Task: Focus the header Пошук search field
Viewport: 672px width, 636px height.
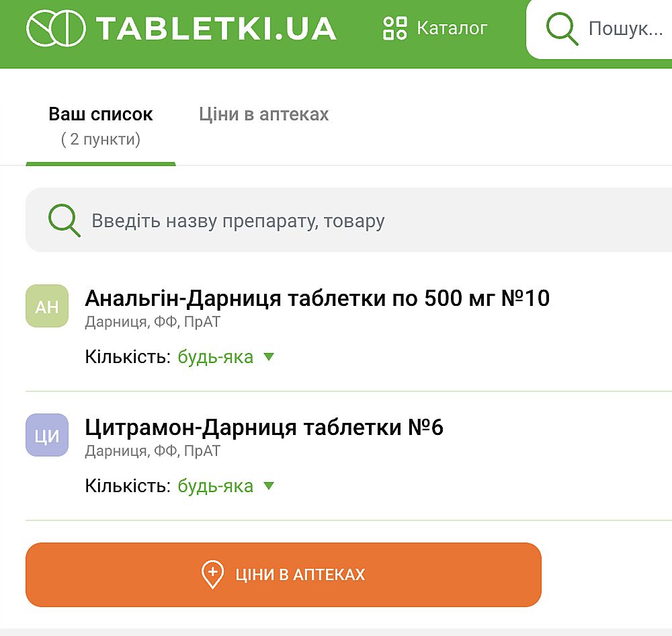Action: [x=625, y=29]
